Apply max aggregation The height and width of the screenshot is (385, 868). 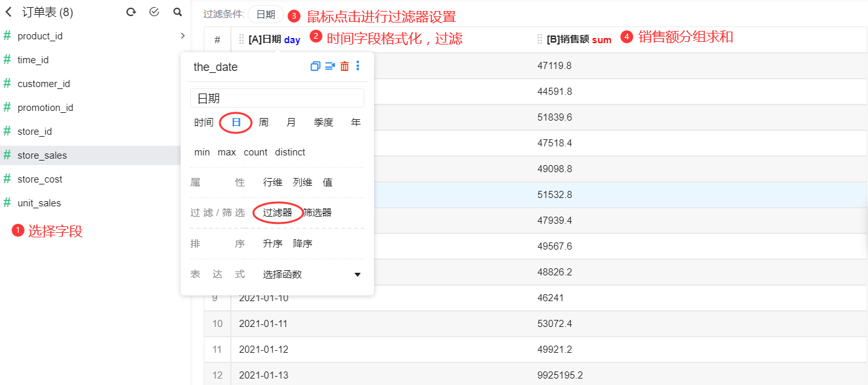tap(227, 152)
